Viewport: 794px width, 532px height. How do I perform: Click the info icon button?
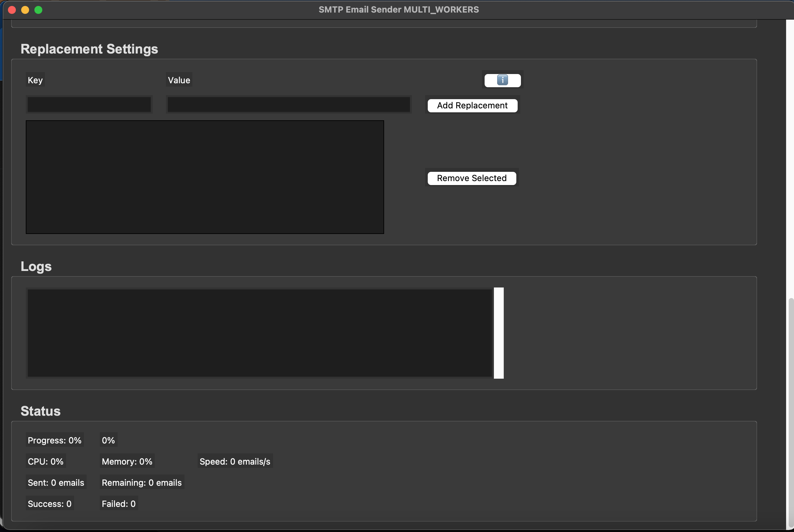pos(502,80)
